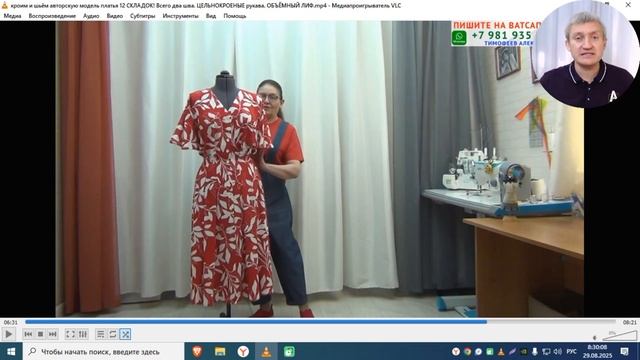Open the Помощь menu
640x360 pixels.
click(x=235, y=16)
